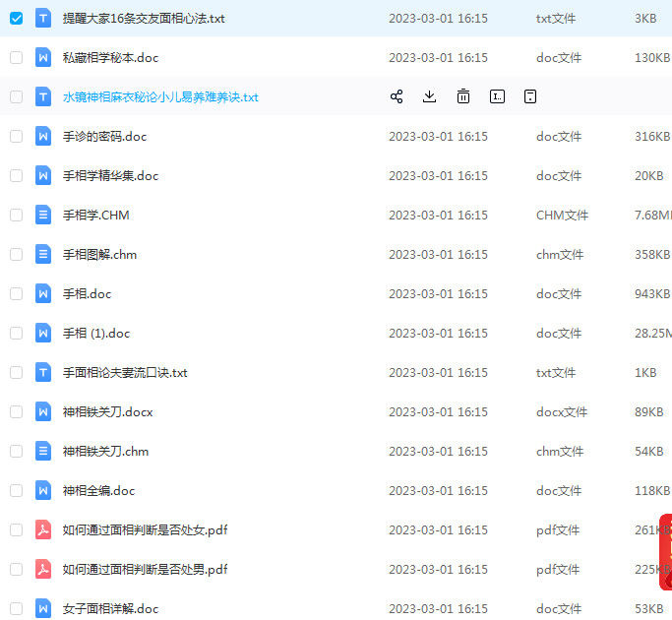Image resolution: width=672 pixels, height=620 pixels.
Task: Tick the checkbox for 手诊的密码.doc
Action: (x=16, y=136)
